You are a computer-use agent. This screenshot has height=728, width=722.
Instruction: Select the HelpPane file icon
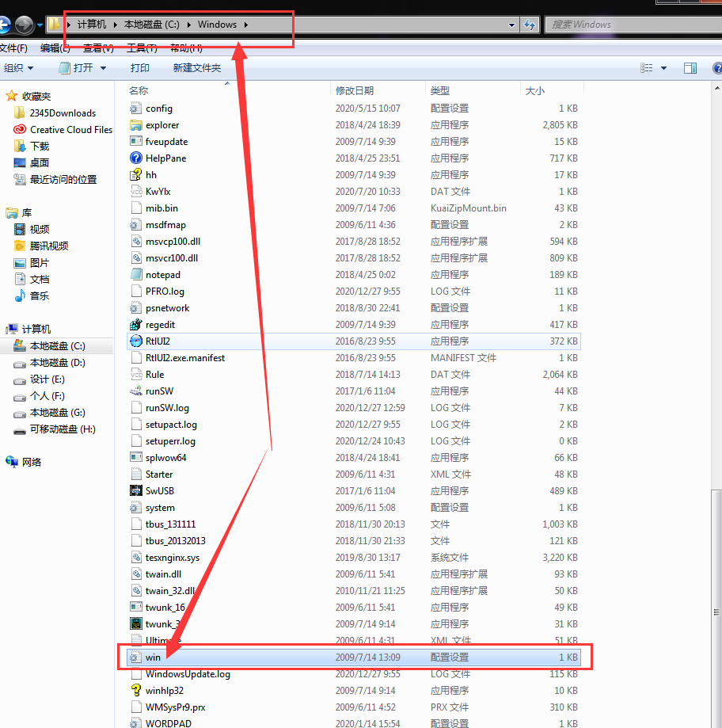(136, 158)
